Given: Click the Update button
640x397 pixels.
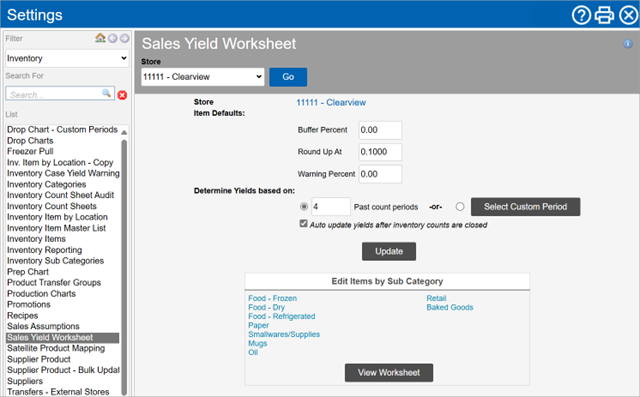Looking at the screenshot, I should pos(389,251).
